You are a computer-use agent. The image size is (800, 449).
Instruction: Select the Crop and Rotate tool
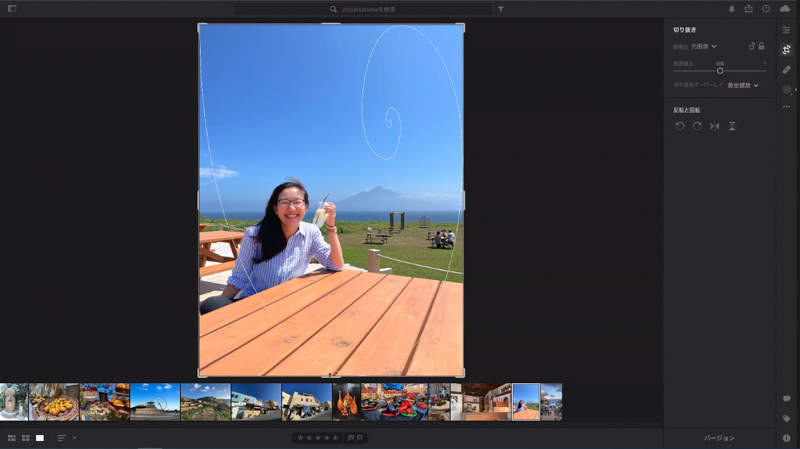coord(786,49)
